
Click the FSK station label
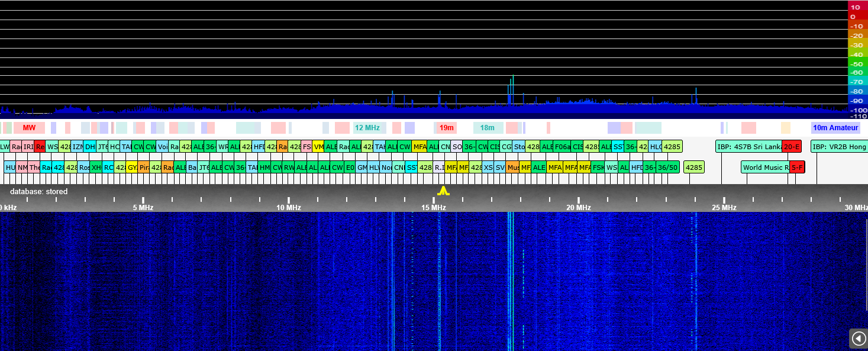[x=598, y=168]
